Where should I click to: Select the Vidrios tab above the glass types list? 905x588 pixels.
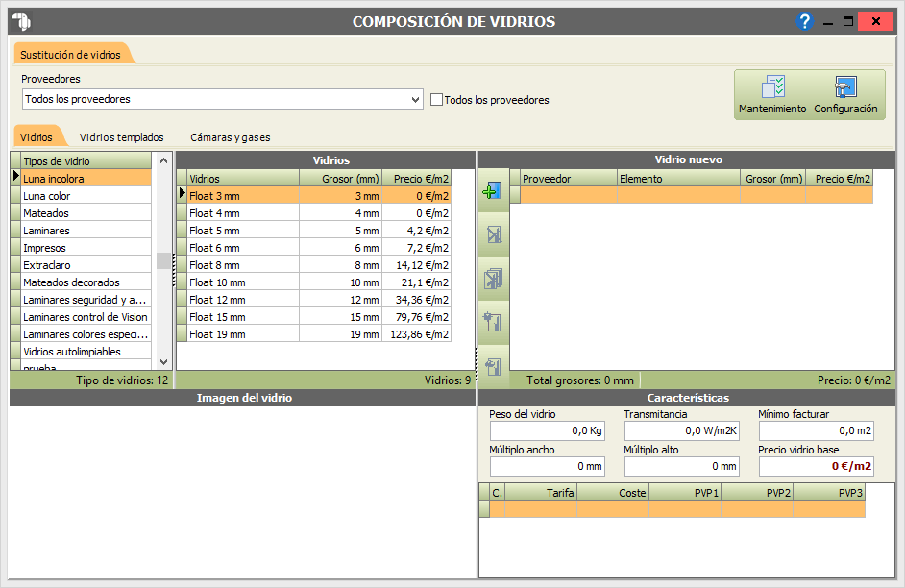pos(37,137)
